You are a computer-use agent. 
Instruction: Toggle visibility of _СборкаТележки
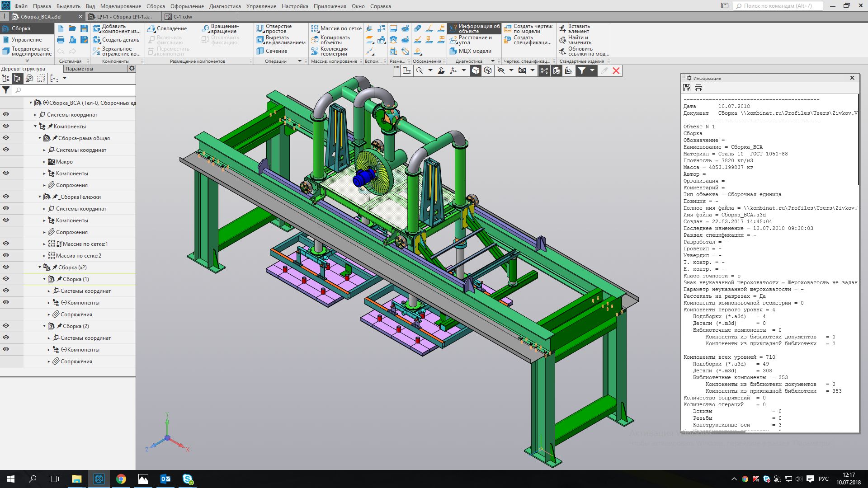pyautogui.click(x=6, y=197)
